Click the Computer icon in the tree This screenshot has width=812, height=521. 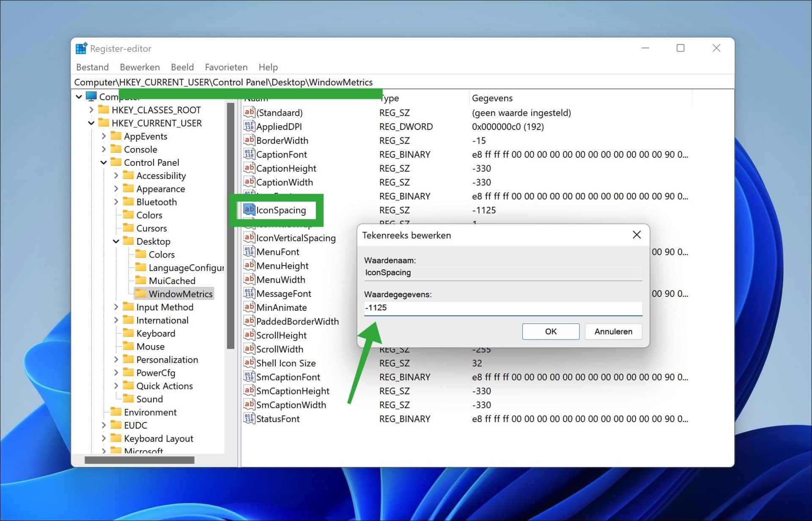click(x=91, y=96)
